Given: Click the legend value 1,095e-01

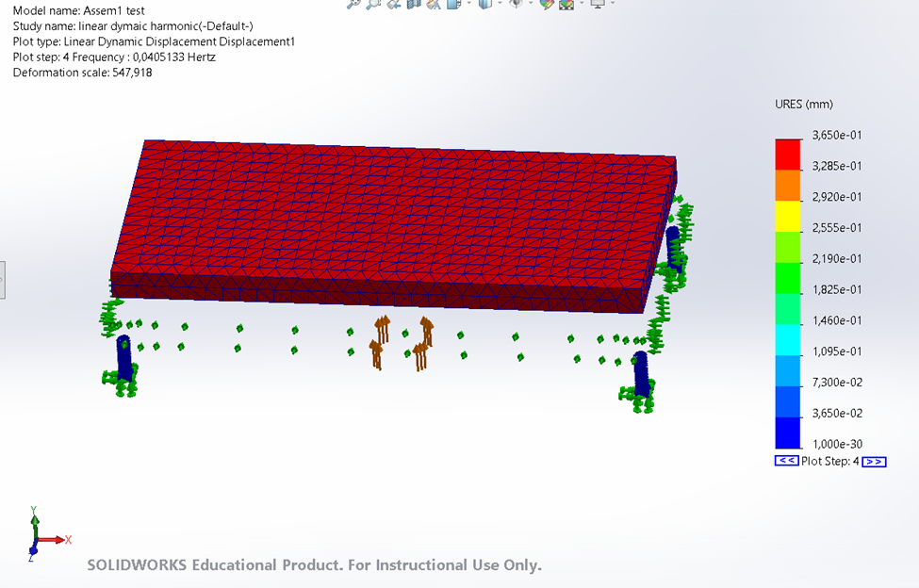Looking at the screenshot, I should 837,351.
